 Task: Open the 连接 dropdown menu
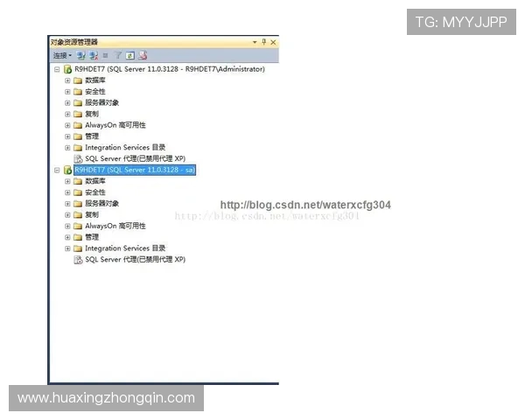pos(62,55)
